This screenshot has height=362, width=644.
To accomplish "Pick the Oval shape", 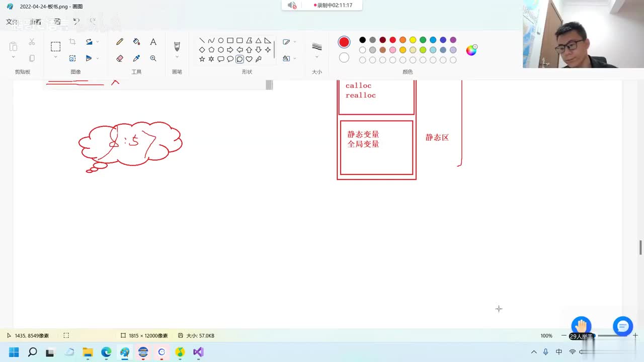I will 221,41.
